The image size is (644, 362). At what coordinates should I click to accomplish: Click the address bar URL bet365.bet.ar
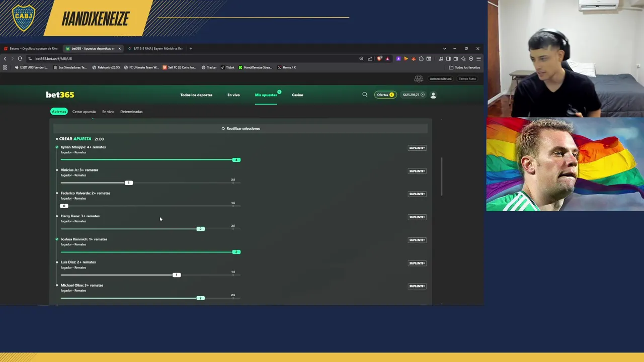[54, 59]
